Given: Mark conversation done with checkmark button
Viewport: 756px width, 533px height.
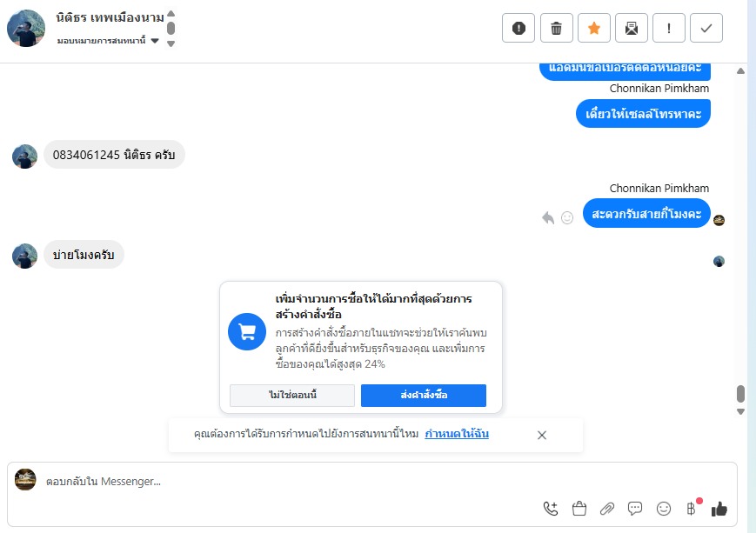Looking at the screenshot, I should point(706,28).
